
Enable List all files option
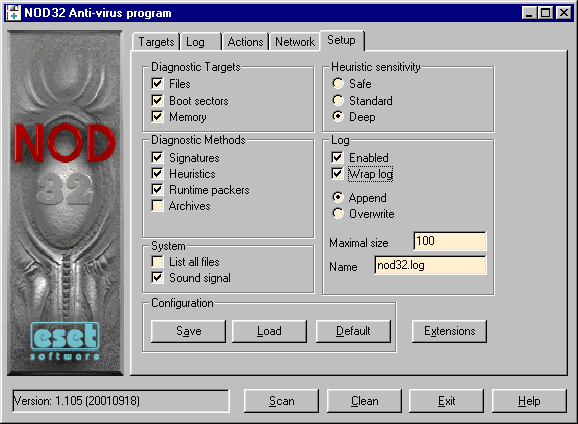click(x=157, y=261)
